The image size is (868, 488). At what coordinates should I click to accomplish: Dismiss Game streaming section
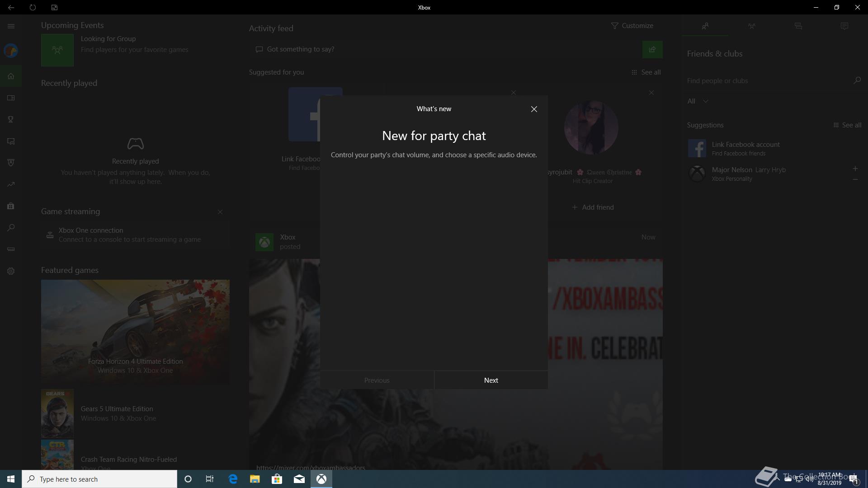(x=220, y=212)
